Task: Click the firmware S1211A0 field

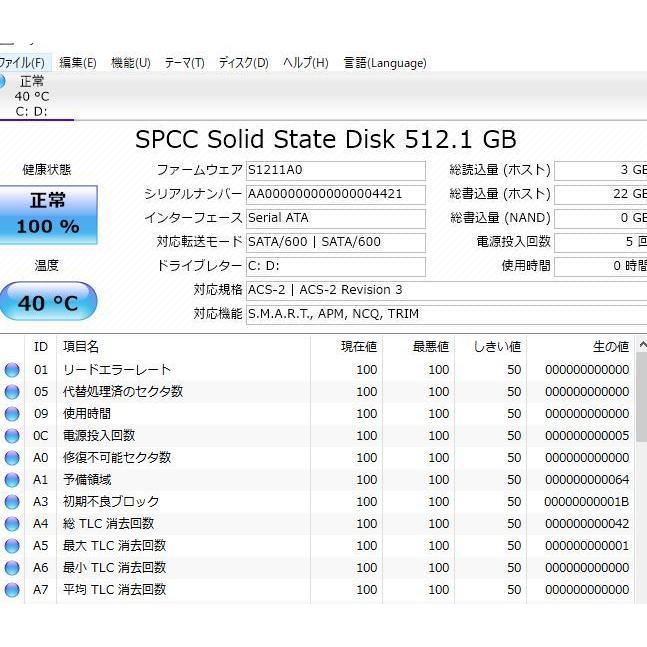Action: 335,171
